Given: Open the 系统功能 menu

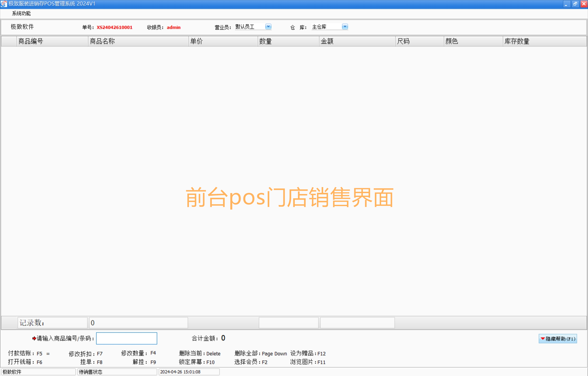Looking at the screenshot, I should (21, 13).
